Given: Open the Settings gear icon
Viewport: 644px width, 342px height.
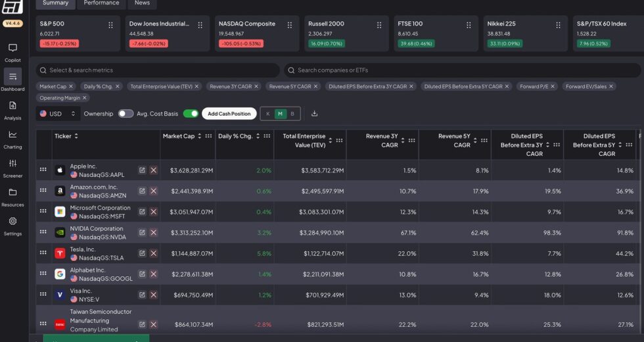Looking at the screenshot, I should point(12,221).
